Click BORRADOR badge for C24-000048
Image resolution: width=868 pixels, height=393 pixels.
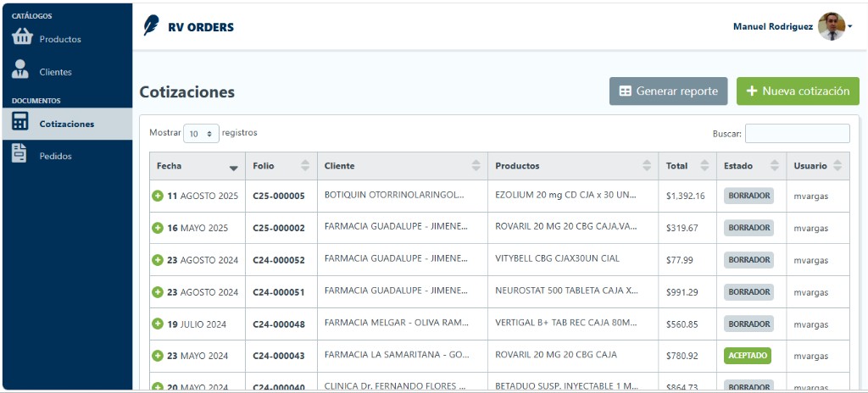click(x=748, y=324)
